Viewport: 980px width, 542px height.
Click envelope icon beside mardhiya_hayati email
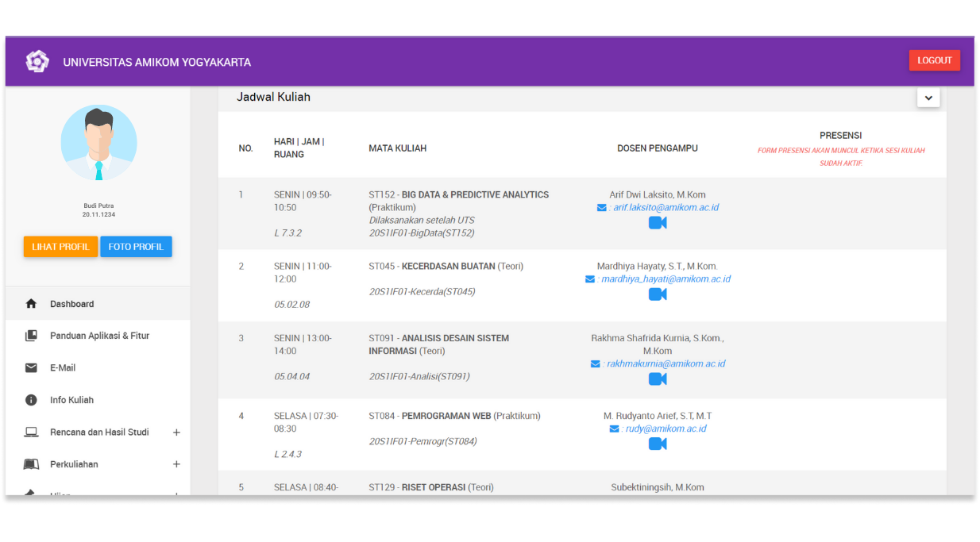pos(590,279)
